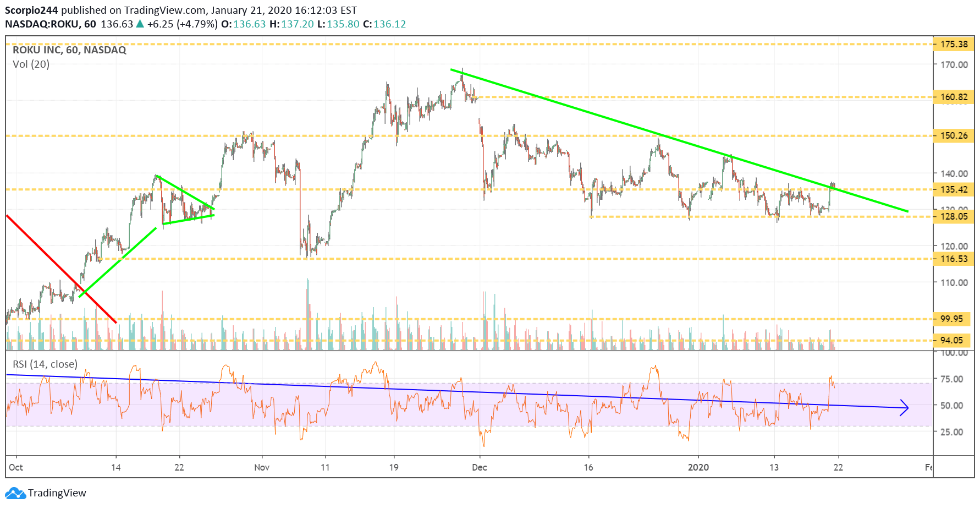Click the RSI (14, close) indicator label
The height and width of the screenshot is (508, 980).
(45, 364)
